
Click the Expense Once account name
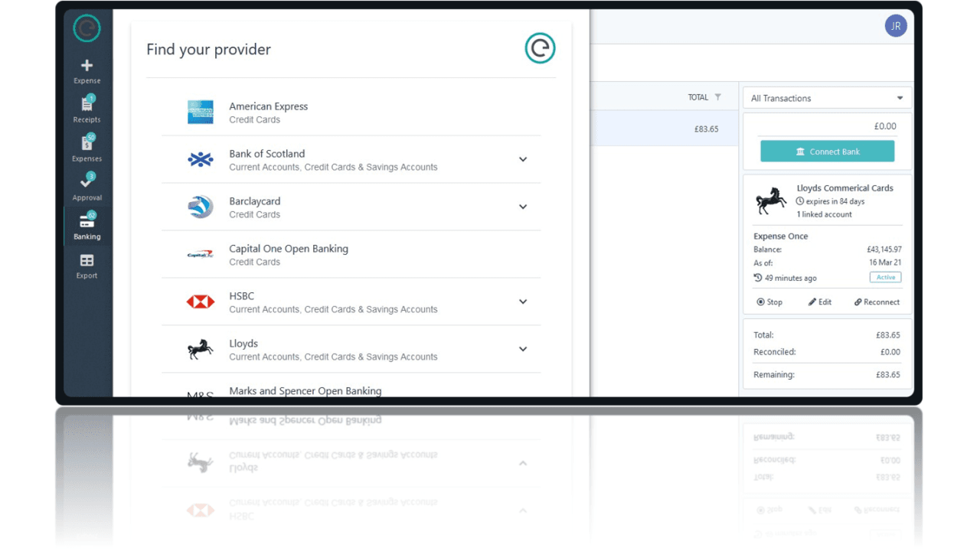[x=781, y=236]
